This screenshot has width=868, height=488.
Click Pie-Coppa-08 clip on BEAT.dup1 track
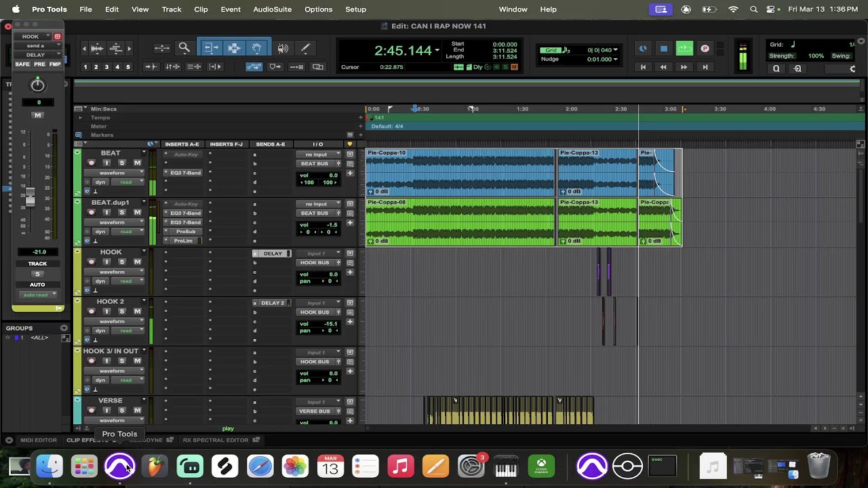tap(460, 222)
